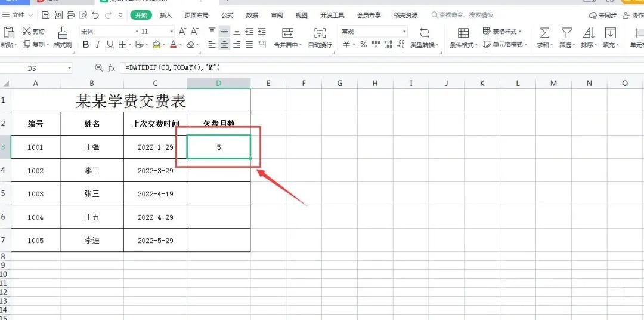Expand the 表格样式 table style dropdown
This screenshot has width=644, height=320.
[519, 32]
